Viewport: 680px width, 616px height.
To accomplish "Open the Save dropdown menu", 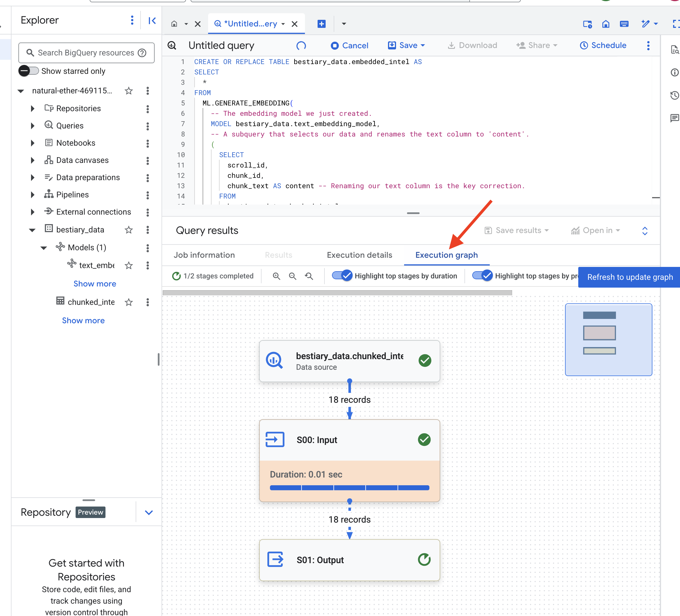I will click(x=423, y=45).
